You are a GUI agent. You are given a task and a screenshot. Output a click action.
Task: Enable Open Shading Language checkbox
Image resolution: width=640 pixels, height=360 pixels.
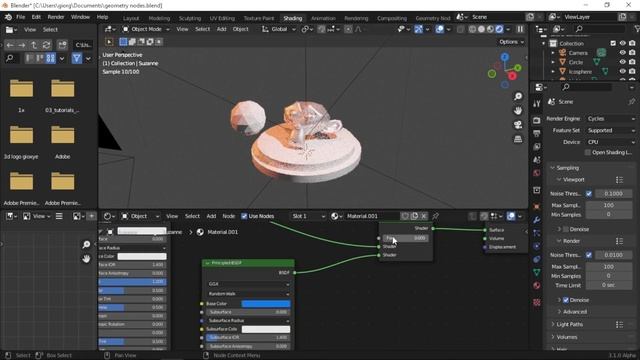(x=588, y=152)
